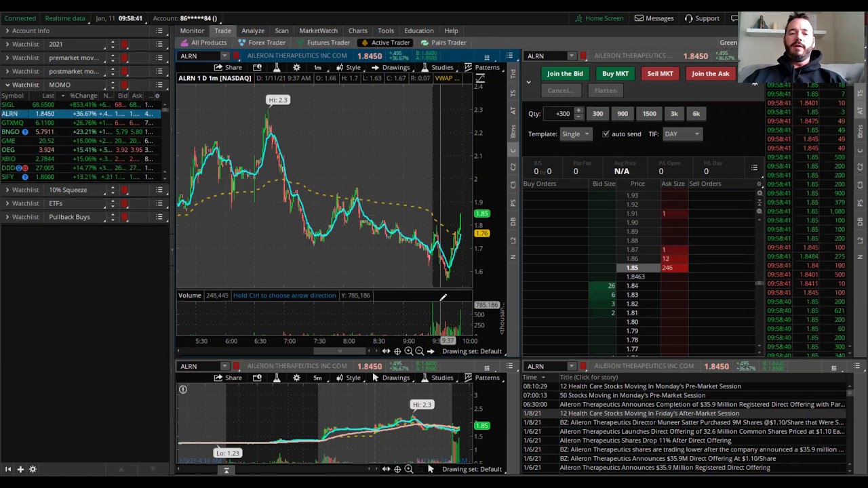Viewport: 868px width, 488px height.
Task: Open chart settings gear on the upper chart
Action: pyautogui.click(x=296, y=68)
